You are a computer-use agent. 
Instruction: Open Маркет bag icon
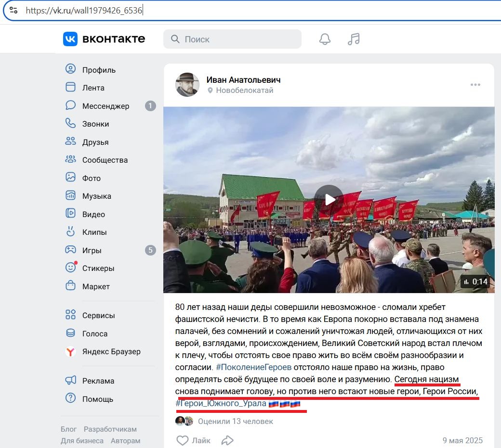pos(71,285)
